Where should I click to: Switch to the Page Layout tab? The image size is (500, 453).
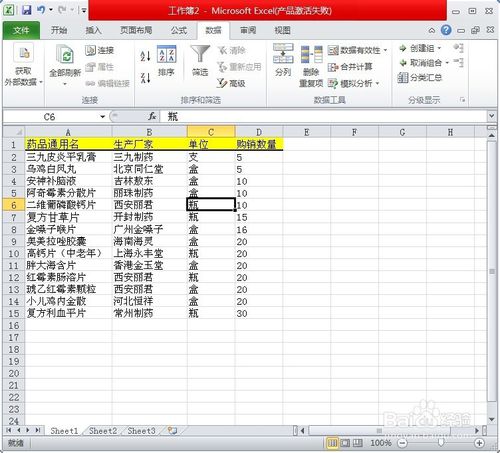coord(136,30)
